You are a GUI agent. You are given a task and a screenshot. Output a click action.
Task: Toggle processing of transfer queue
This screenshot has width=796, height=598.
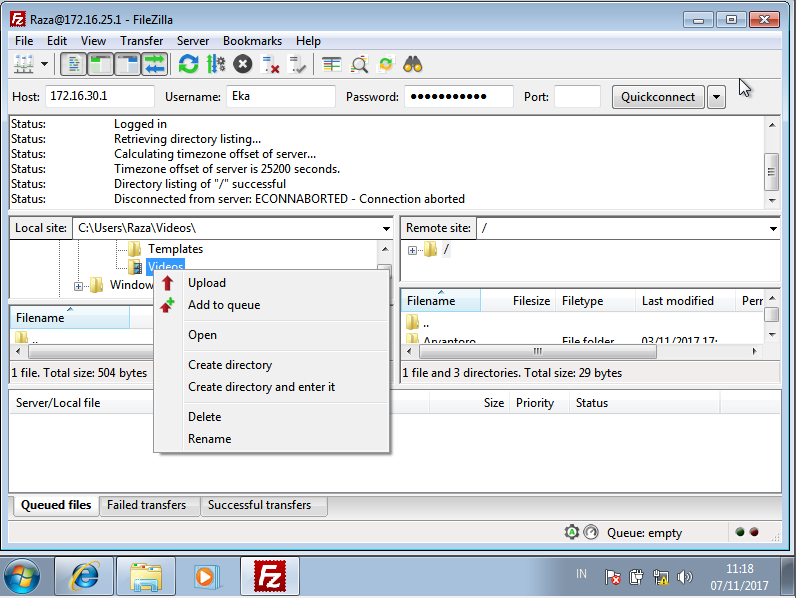pos(216,64)
